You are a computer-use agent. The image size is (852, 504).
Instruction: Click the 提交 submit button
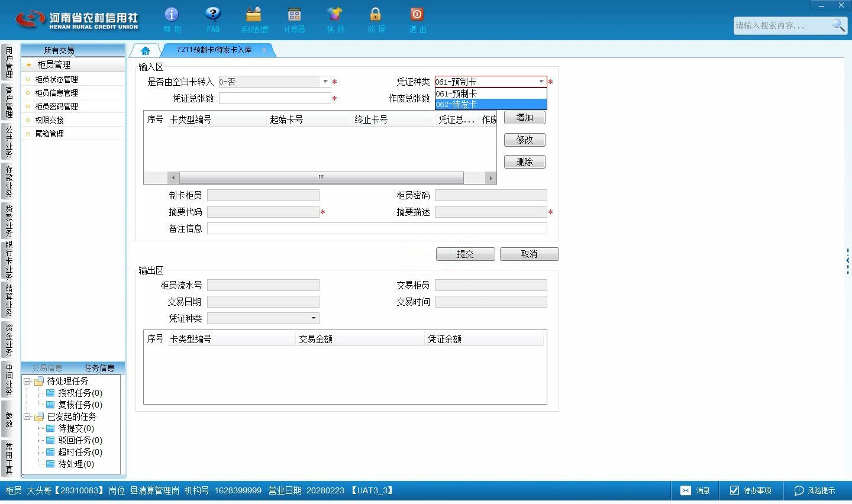pos(465,254)
